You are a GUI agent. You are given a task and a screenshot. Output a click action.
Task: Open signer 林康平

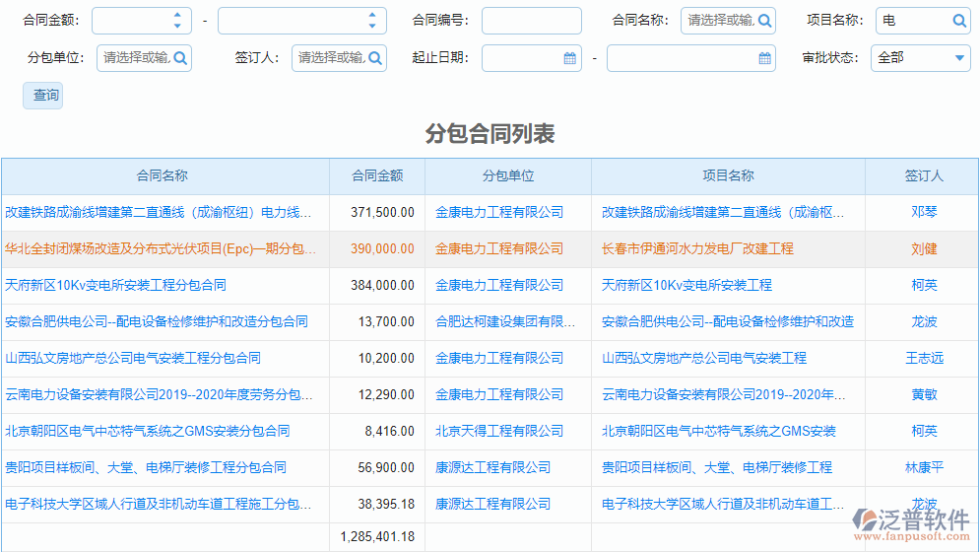pos(924,467)
